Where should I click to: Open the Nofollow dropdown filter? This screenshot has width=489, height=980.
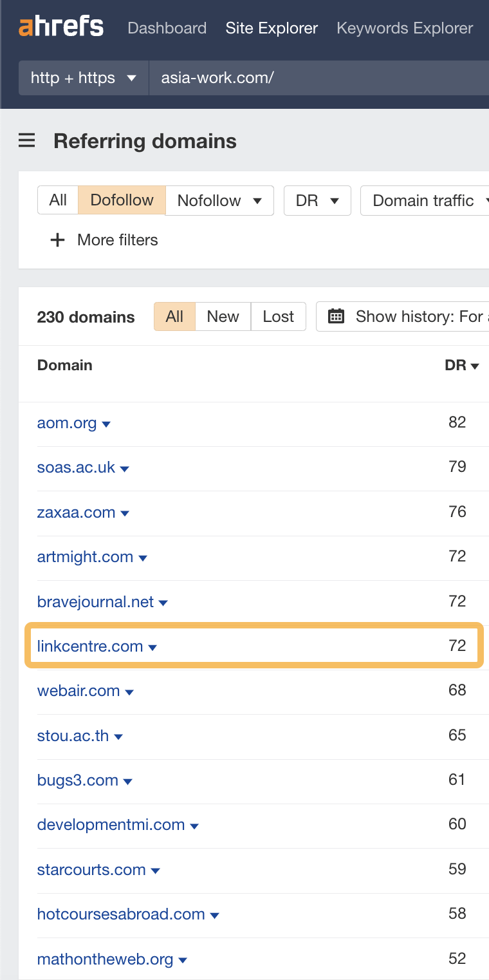click(x=219, y=200)
